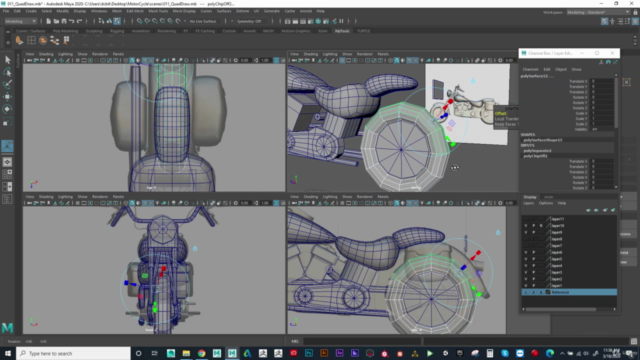The width and height of the screenshot is (640, 360).
Task: Select the polyChipOff2 input node
Action: (x=536, y=156)
